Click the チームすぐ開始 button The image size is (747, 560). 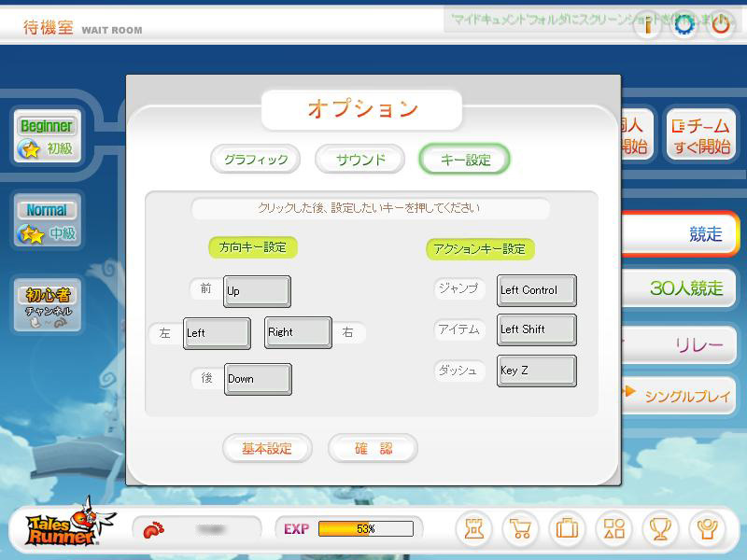[701, 135]
